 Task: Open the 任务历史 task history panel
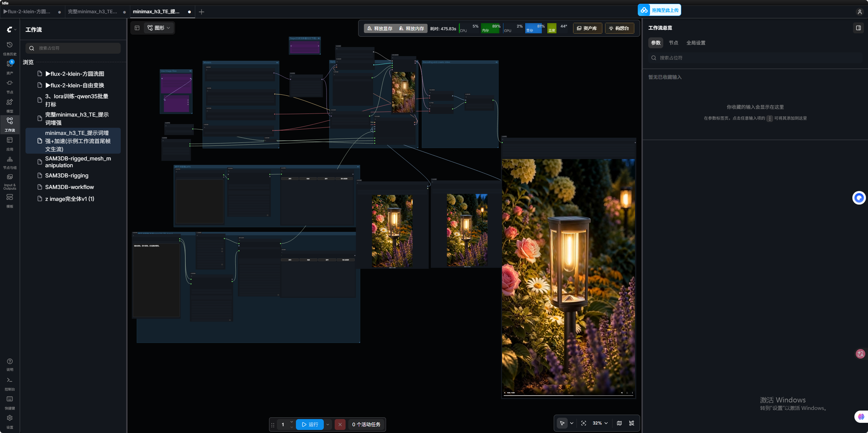pyautogui.click(x=10, y=48)
